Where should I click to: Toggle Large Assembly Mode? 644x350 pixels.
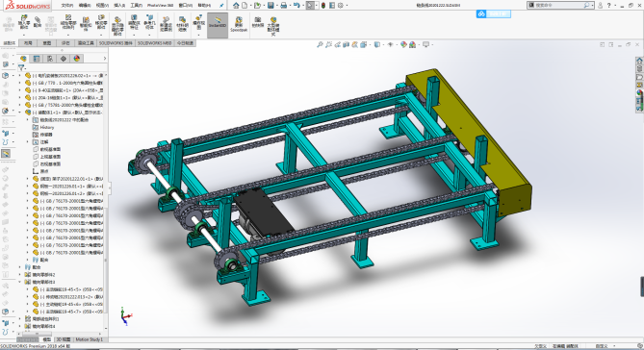tap(273, 25)
